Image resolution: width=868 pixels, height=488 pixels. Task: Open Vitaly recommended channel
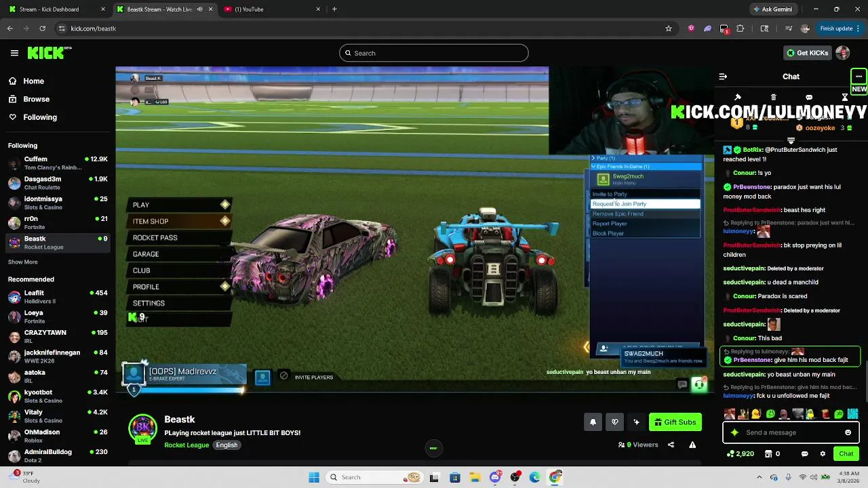tap(57, 415)
